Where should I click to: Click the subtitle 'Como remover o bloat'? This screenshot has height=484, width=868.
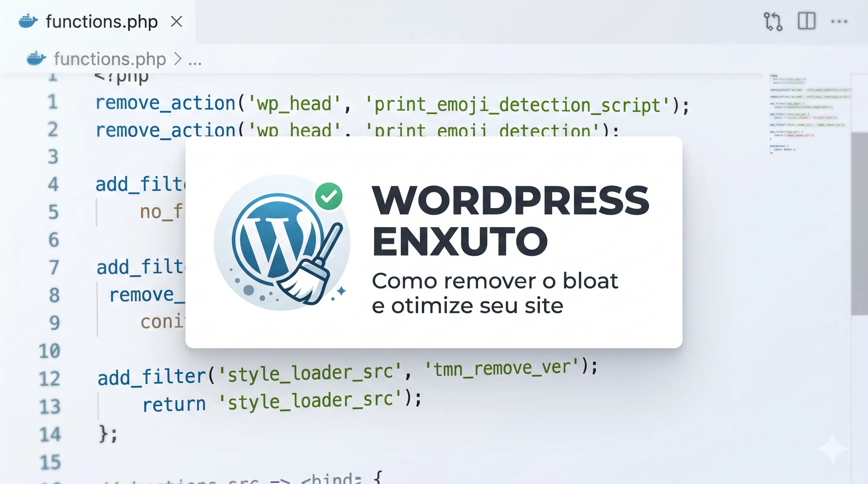coord(495,281)
